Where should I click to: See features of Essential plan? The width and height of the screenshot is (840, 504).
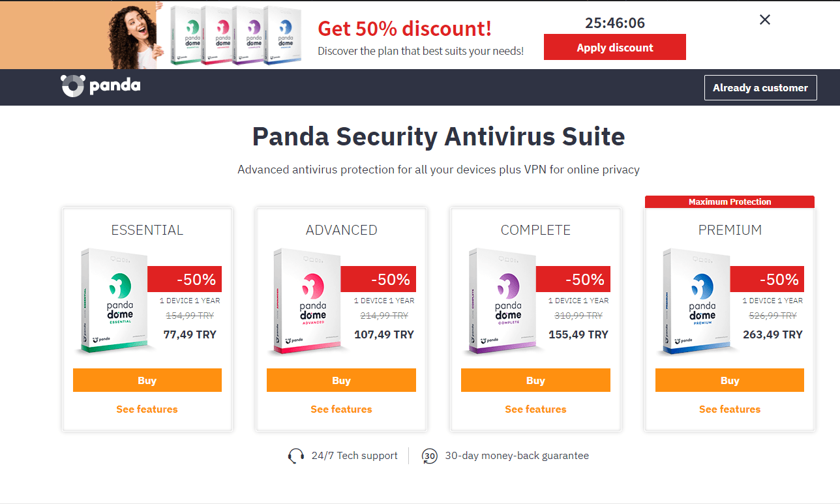point(147,409)
